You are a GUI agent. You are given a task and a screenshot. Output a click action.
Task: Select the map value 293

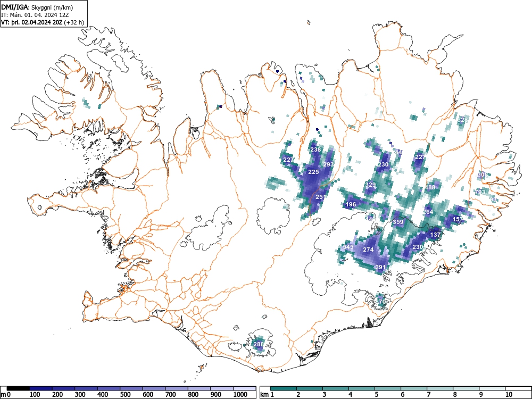click(328, 164)
